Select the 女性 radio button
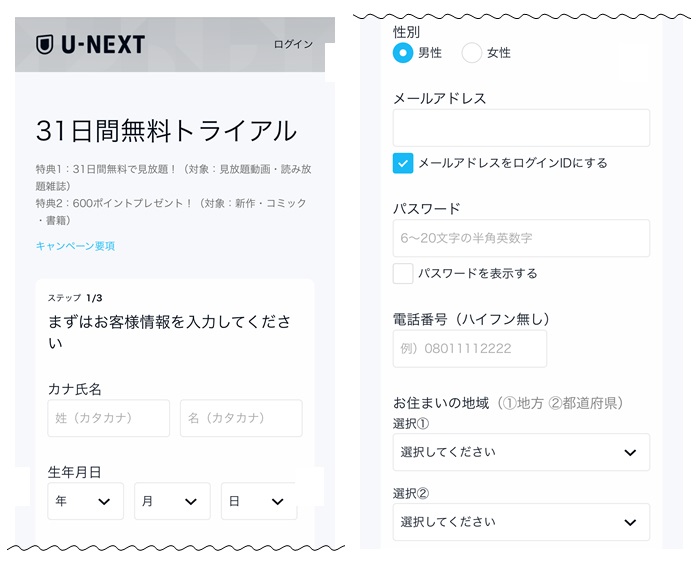697x565 pixels. (x=472, y=53)
